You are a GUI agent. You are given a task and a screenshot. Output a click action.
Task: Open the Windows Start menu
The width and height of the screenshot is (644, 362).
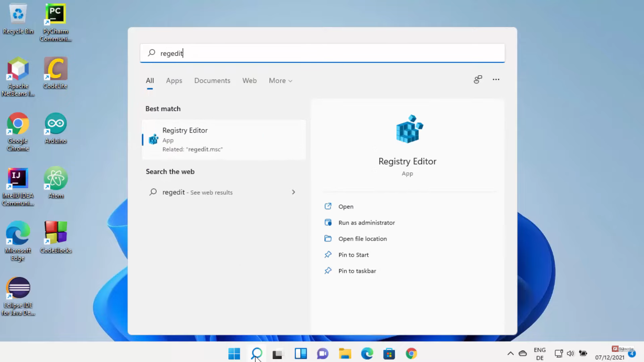[234, 354]
